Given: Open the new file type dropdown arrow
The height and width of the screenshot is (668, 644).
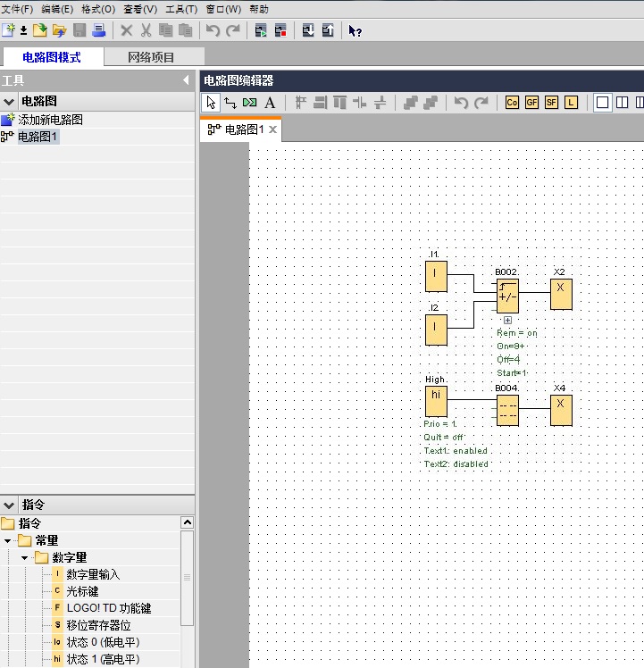Looking at the screenshot, I should (24, 30).
